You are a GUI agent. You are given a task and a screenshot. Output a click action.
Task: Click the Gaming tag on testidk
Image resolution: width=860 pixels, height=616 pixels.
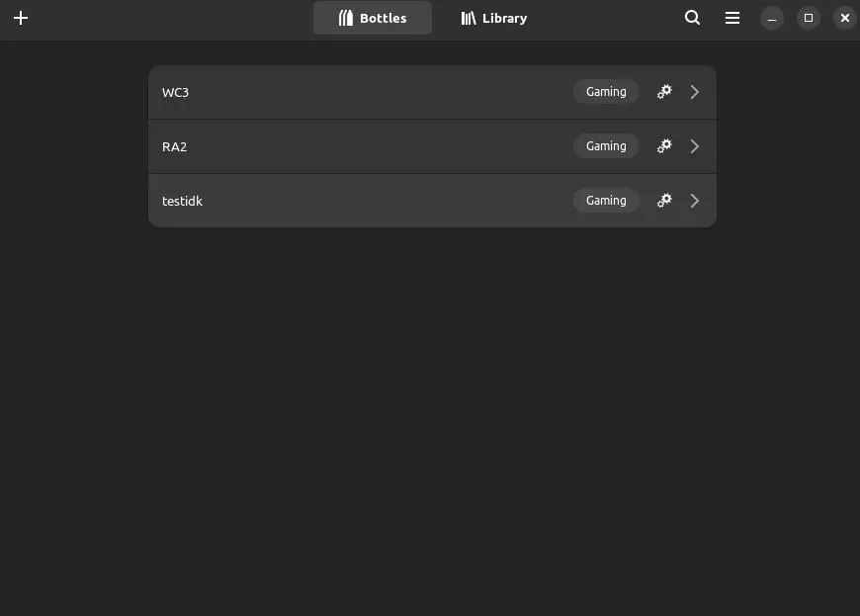coord(606,201)
